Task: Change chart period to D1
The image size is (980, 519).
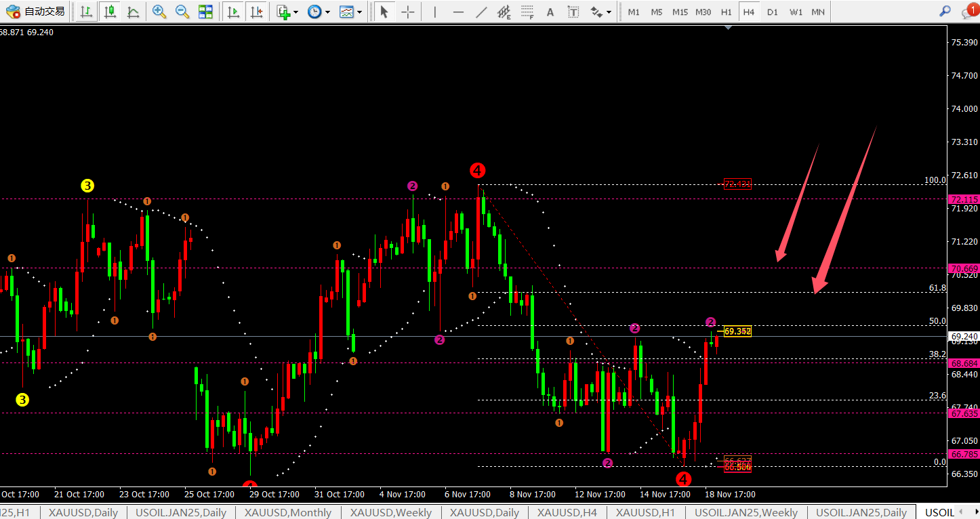Action: coord(772,12)
